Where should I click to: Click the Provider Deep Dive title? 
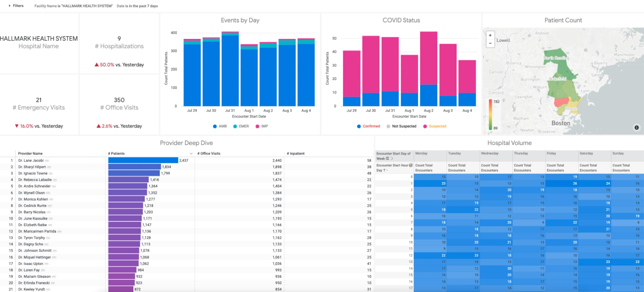(186, 143)
